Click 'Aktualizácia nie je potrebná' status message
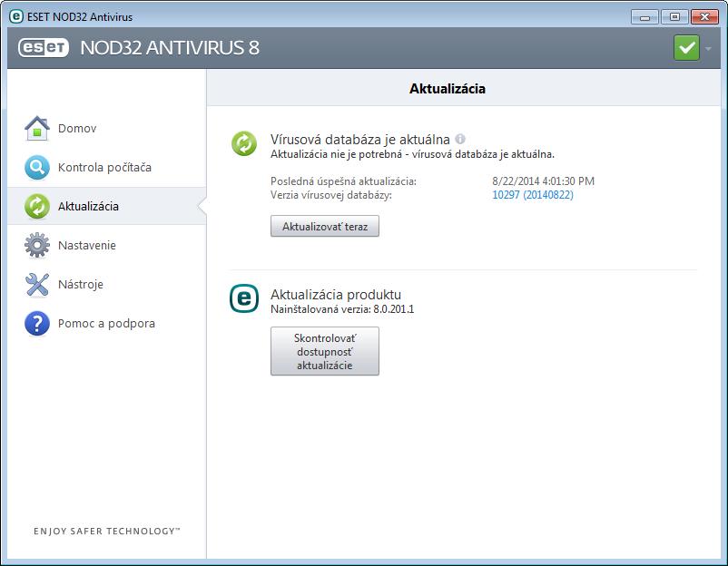The height and width of the screenshot is (566, 728). pos(413,154)
